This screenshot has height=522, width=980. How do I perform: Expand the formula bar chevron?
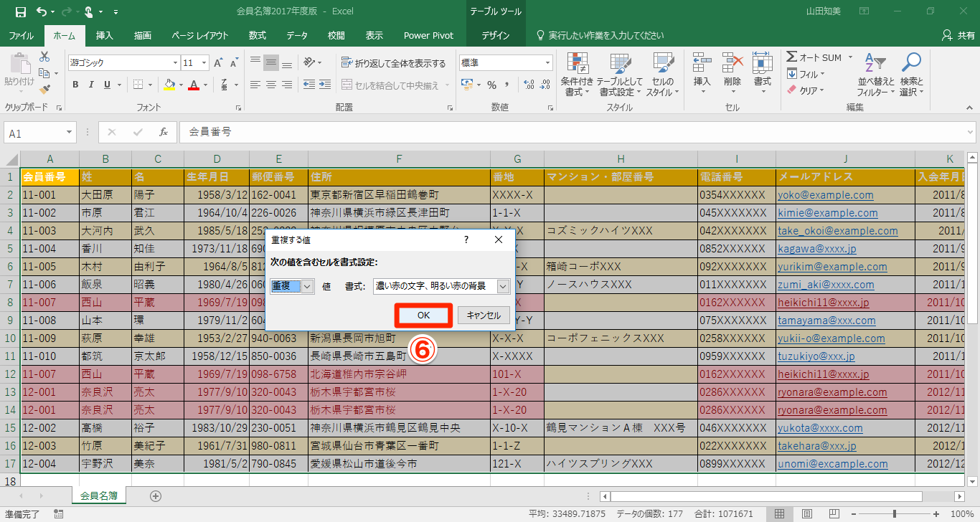[x=969, y=133]
